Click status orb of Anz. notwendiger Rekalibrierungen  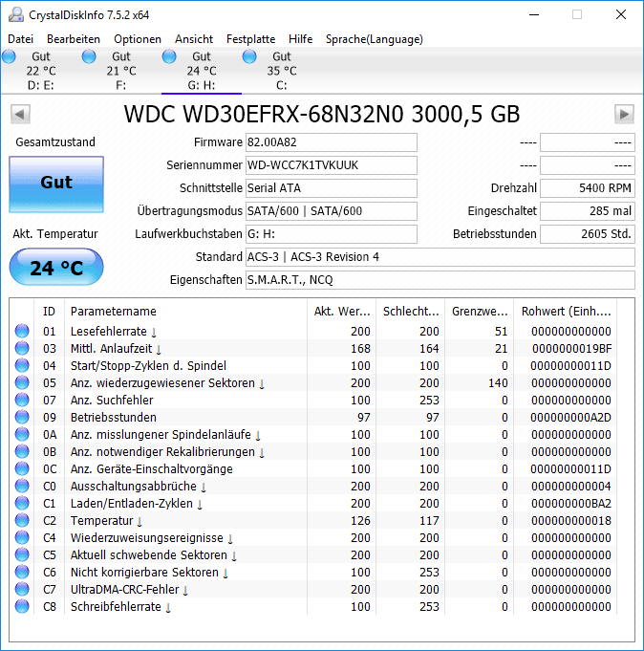pos(22,451)
